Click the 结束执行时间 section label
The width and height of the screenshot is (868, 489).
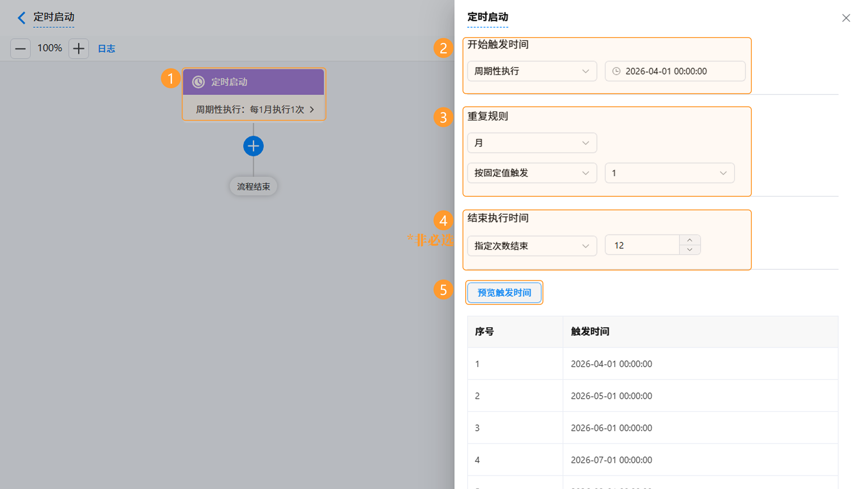[x=498, y=218]
